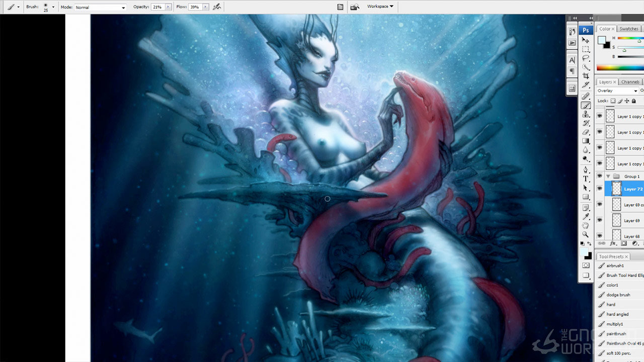Select the Shape tool

coord(586,197)
